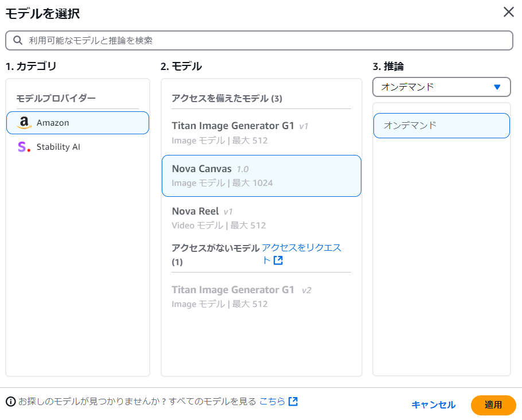Choose Titan Image Generator G1 v1
Screen dimensions: 522x420
click(262, 133)
